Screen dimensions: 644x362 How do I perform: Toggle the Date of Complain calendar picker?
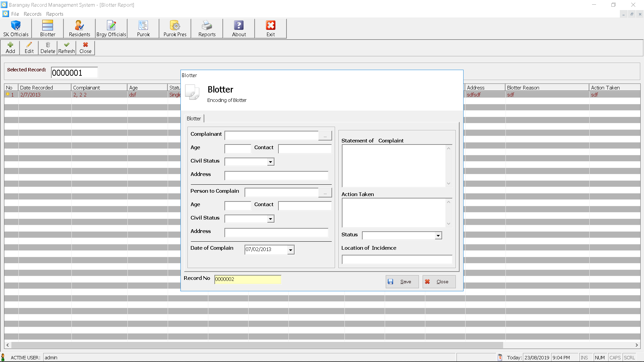290,249
